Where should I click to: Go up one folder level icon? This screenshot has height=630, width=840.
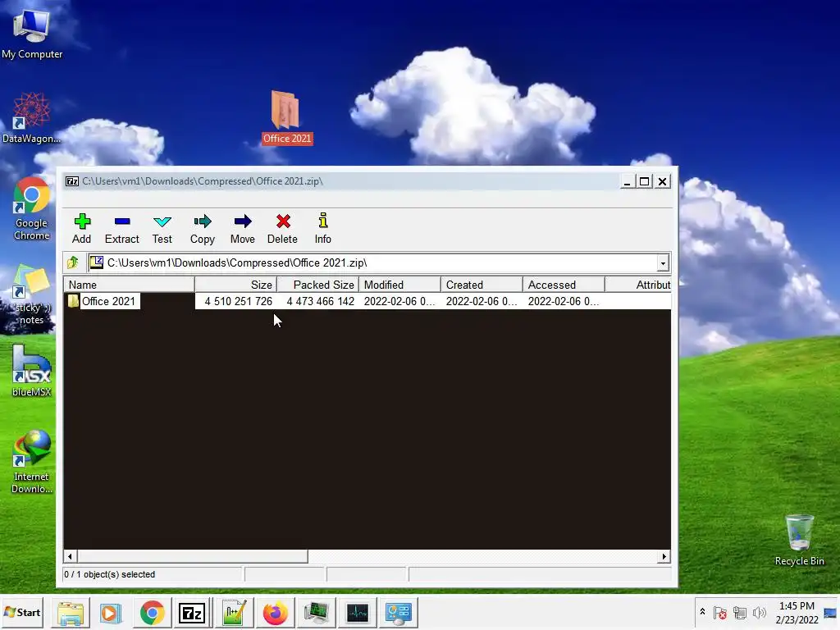[x=73, y=262]
